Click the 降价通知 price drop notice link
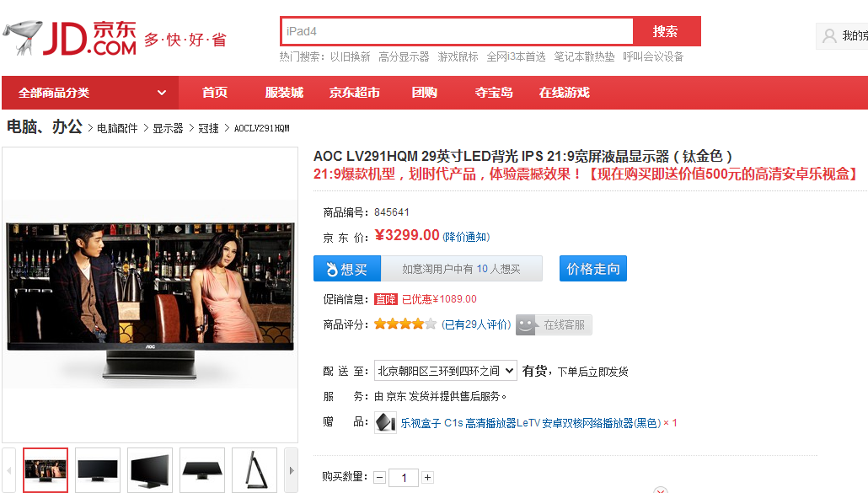The width and height of the screenshot is (868, 493). pos(466,237)
